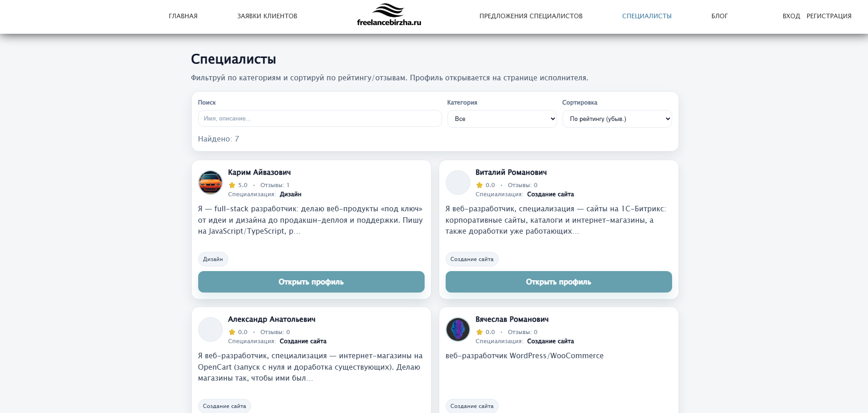The height and width of the screenshot is (413, 868).
Task: Open Заявки клиентов in the navigation
Action: tap(267, 16)
